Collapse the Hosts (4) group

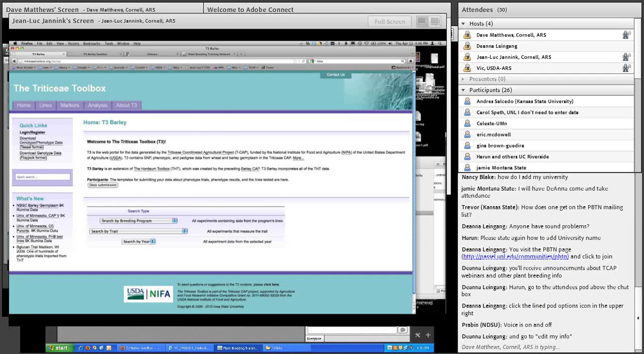[463, 24]
